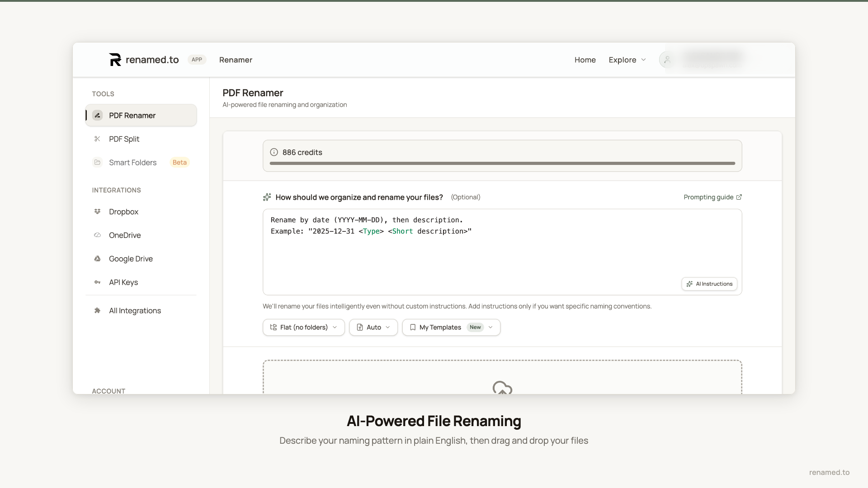Click the All Integrations puzzle icon
Viewport: 868px width, 488px height.
97,310
